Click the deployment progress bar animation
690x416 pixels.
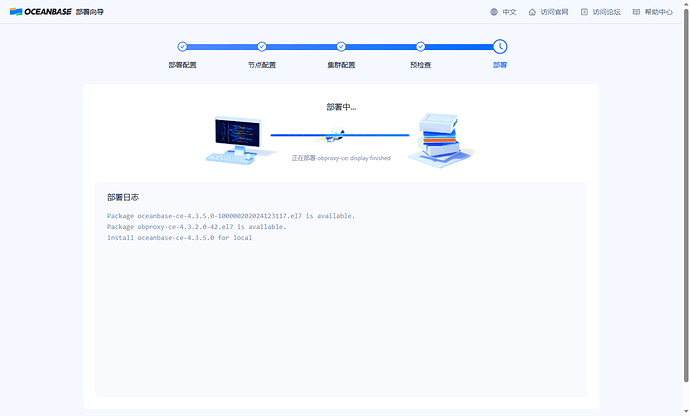click(340, 135)
